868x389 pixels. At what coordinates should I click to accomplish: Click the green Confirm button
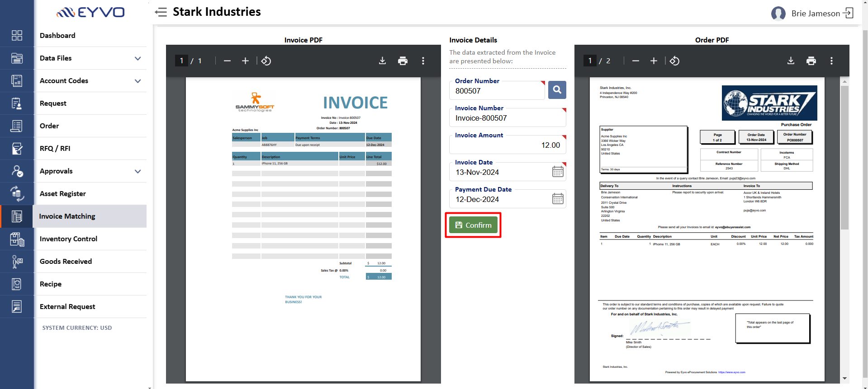pos(473,225)
